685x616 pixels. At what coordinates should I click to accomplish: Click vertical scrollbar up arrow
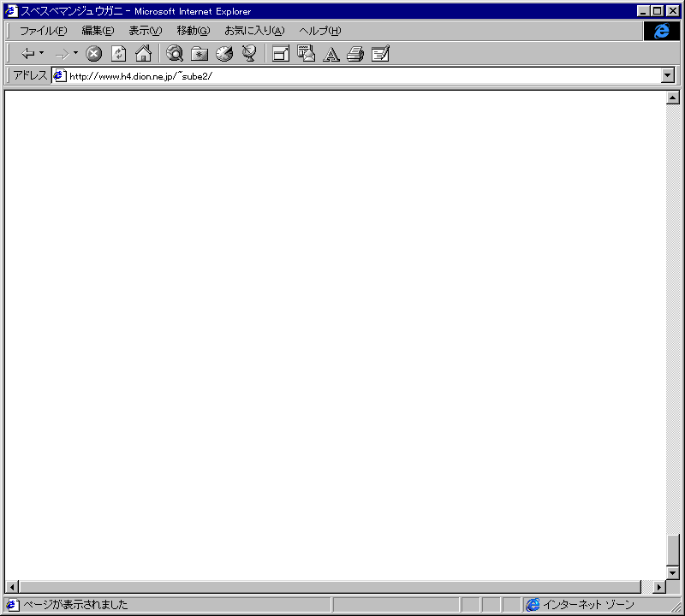[673, 98]
